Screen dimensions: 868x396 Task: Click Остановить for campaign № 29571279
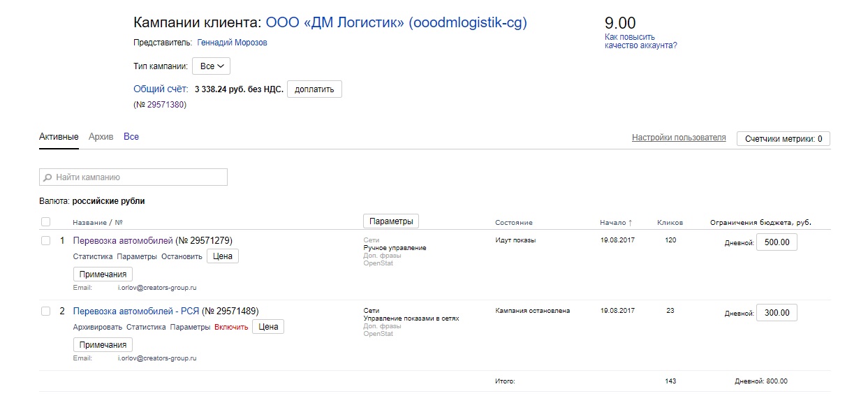(x=182, y=256)
